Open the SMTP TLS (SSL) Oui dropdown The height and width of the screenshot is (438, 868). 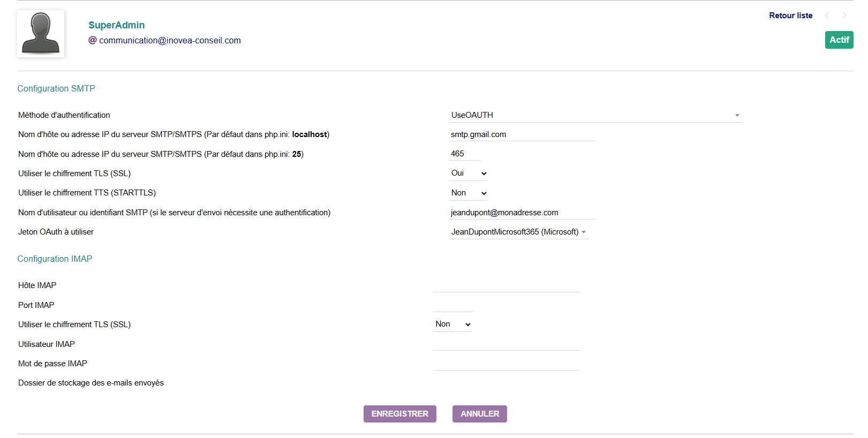469,173
